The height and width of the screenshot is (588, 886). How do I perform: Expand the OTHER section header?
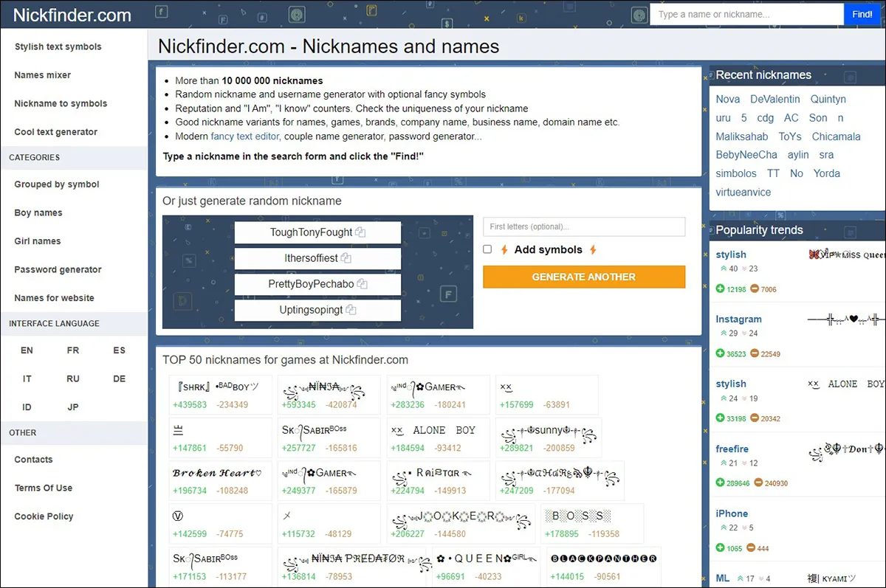click(x=22, y=432)
